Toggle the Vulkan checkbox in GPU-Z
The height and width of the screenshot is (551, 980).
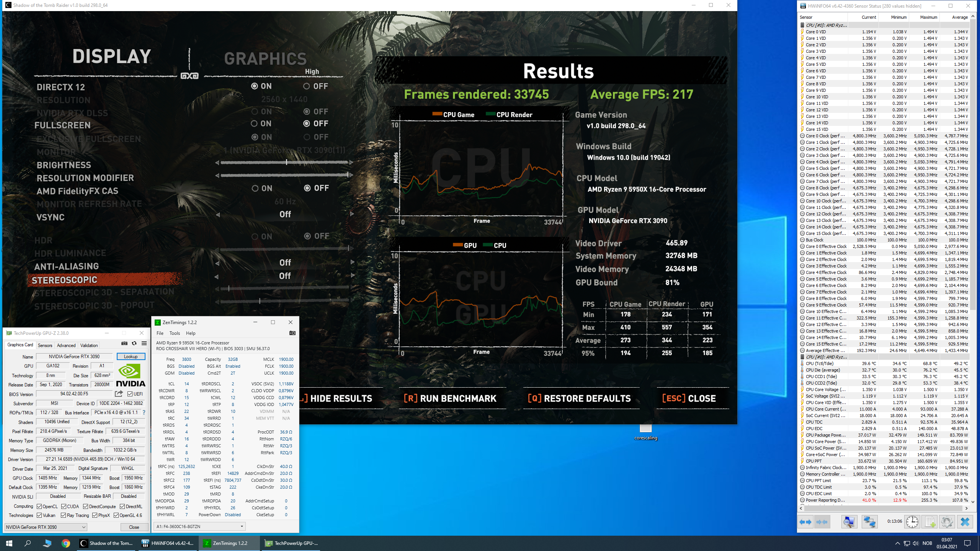click(x=39, y=515)
